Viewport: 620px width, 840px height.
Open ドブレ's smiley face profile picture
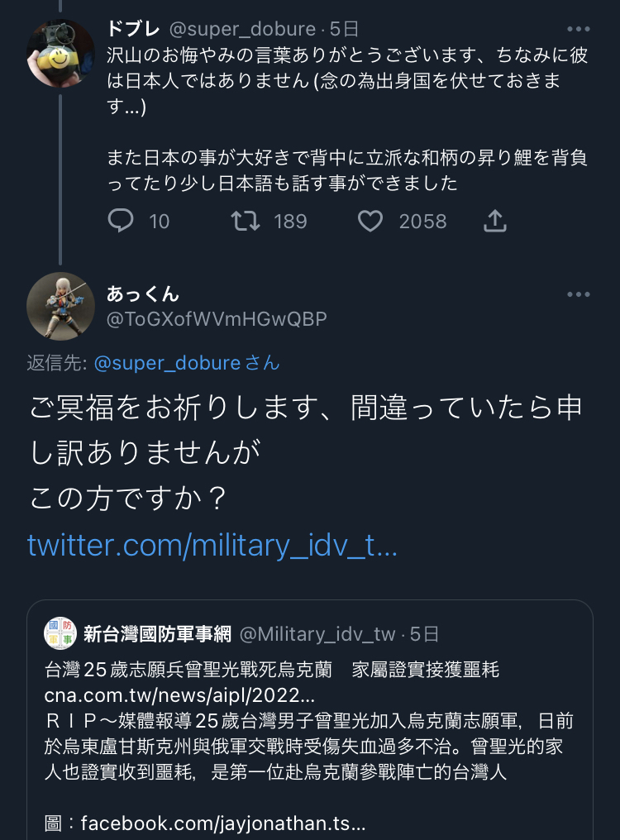point(60,54)
